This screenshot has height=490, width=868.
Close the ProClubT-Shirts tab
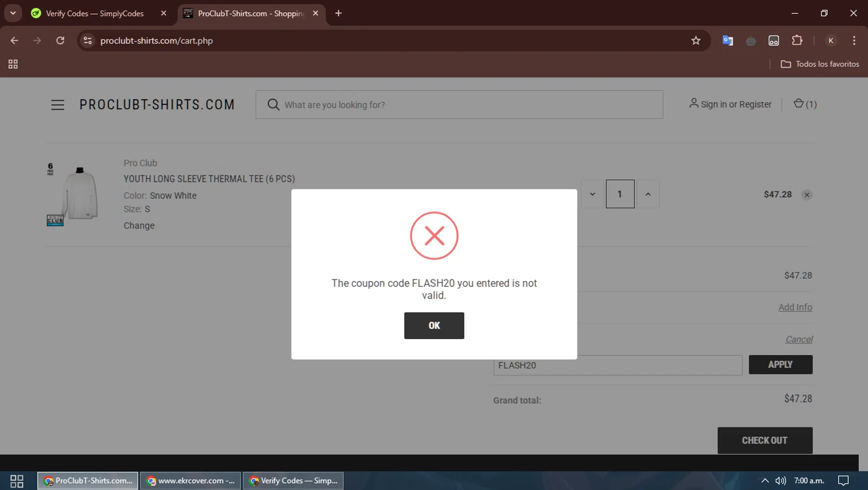[x=315, y=13]
